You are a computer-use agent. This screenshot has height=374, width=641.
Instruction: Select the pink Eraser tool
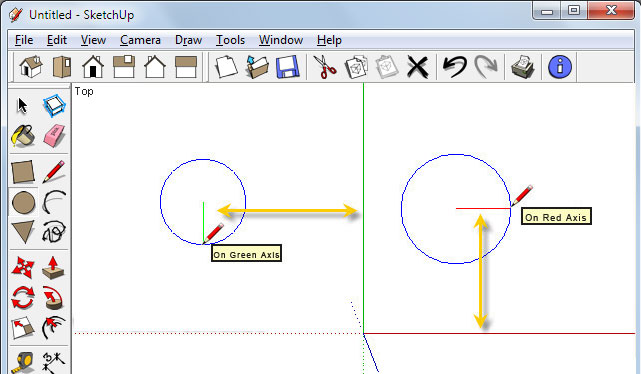(x=54, y=136)
